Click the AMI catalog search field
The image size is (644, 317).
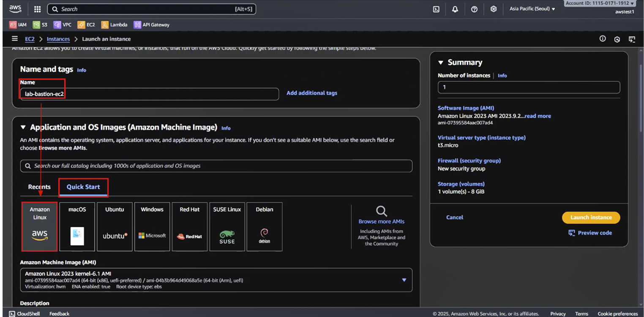[216, 166]
